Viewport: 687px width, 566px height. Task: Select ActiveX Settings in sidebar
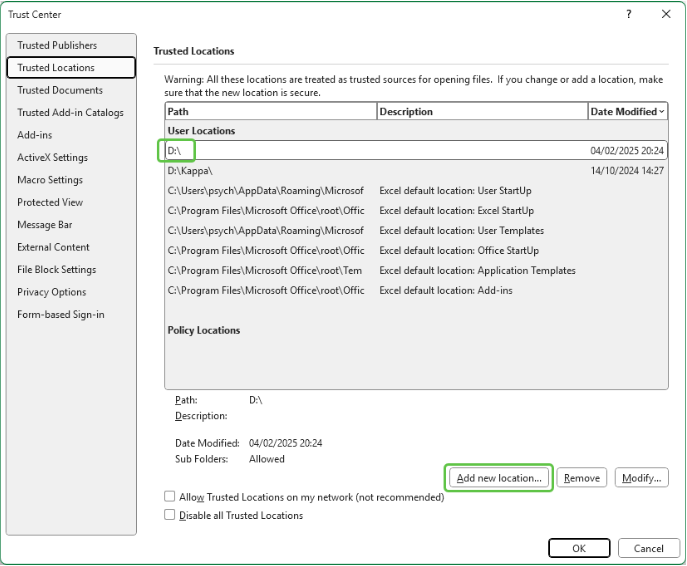[52, 158]
